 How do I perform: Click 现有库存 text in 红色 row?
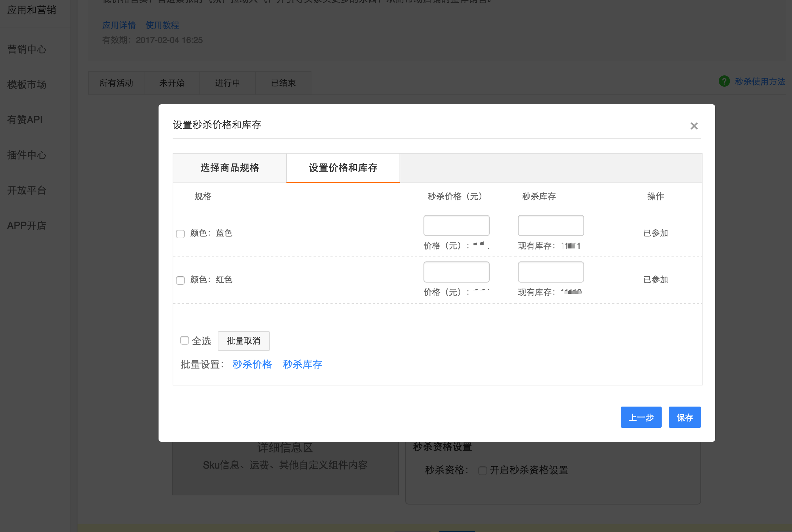[x=550, y=292]
